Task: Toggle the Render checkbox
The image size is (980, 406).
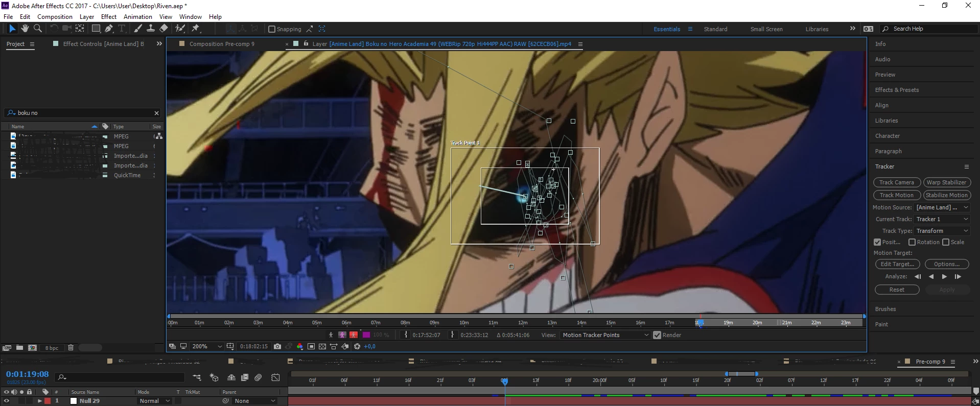Action: coord(657,335)
